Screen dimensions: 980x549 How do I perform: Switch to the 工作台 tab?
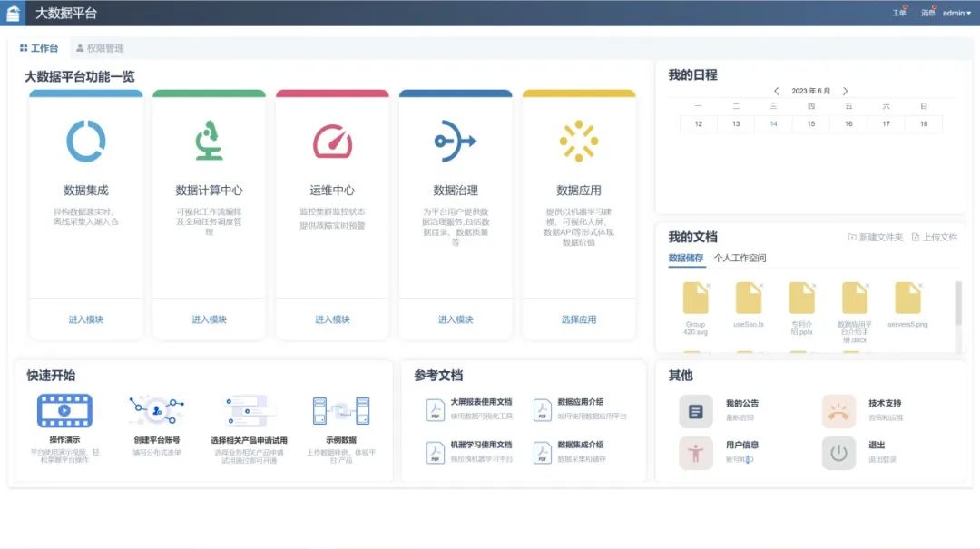[x=39, y=48]
